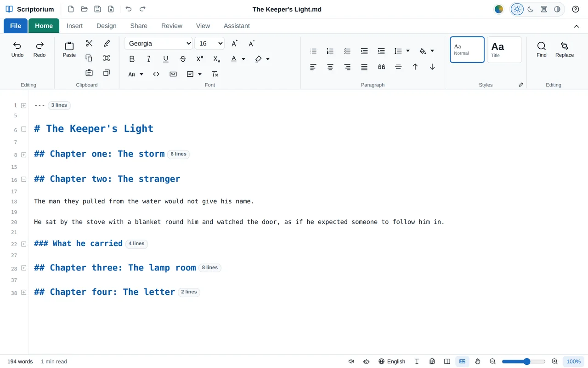The width and height of the screenshot is (588, 368).
Task: Apply Underline formatting
Action: [x=166, y=59]
